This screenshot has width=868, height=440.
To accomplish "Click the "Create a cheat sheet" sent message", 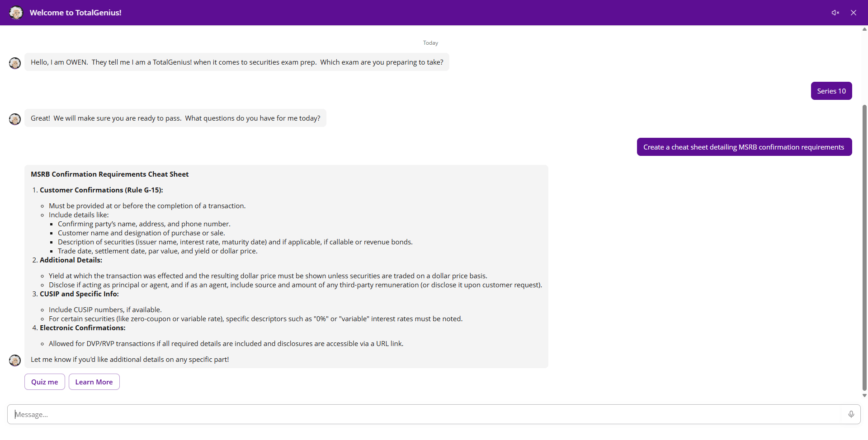I will (744, 147).
